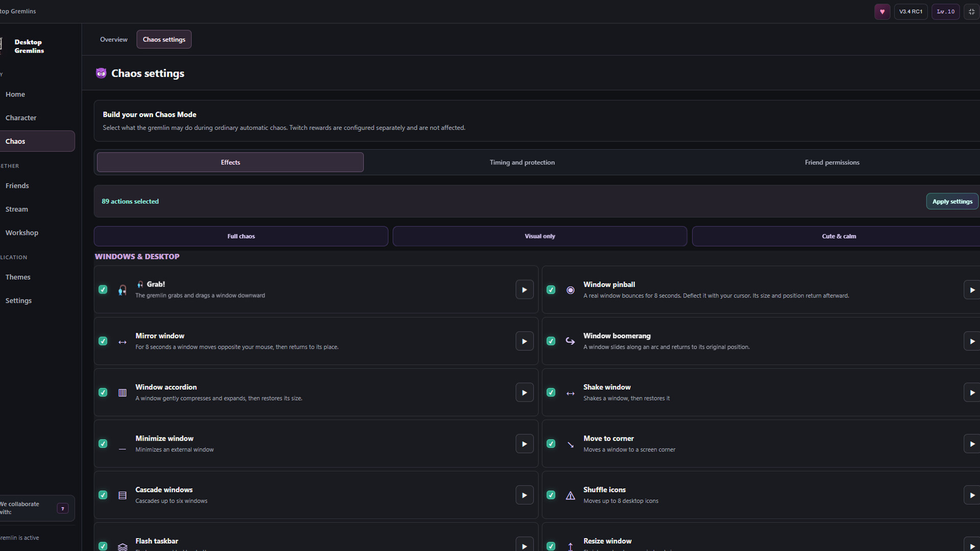Click the Window accordion bars icon

coord(122,393)
